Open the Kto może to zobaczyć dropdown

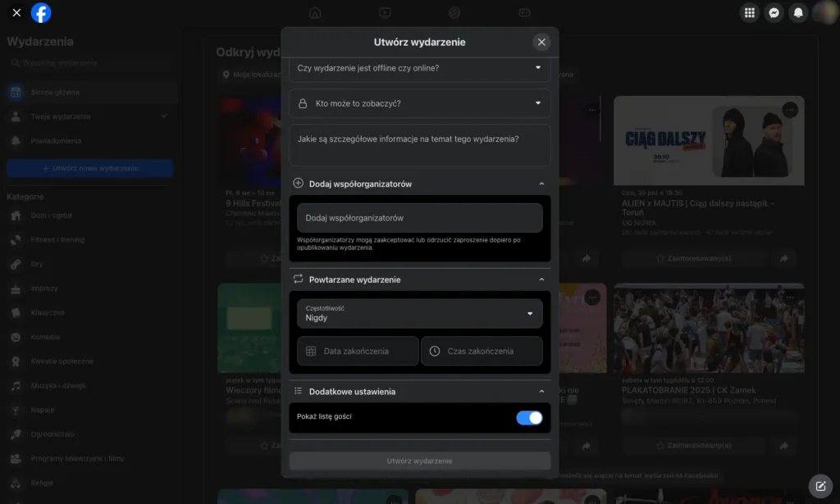pyautogui.click(x=419, y=103)
